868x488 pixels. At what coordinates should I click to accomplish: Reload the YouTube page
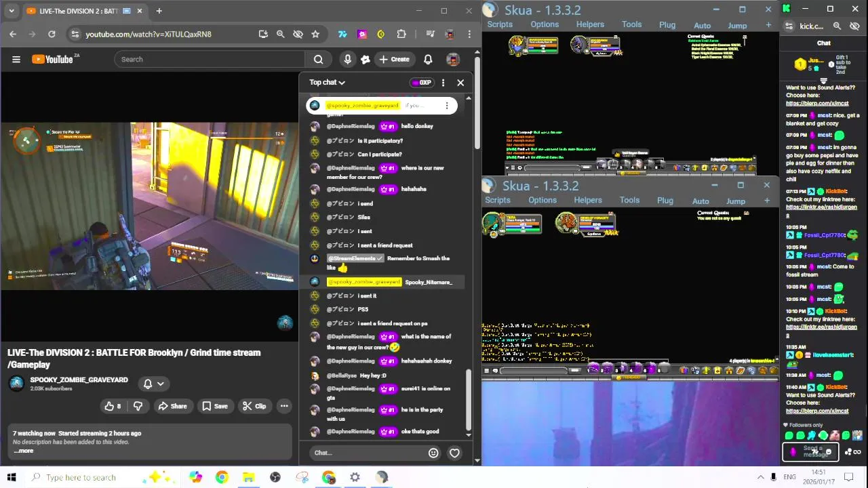point(52,34)
